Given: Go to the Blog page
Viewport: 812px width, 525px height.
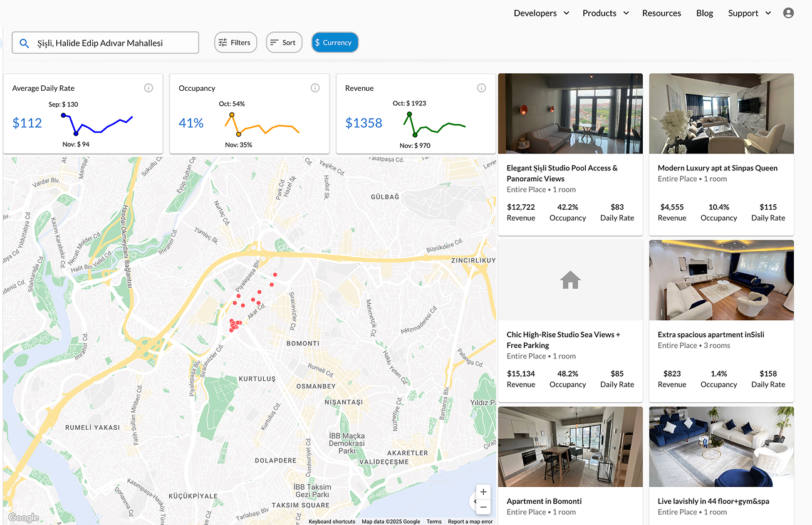Looking at the screenshot, I should point(704,13).
